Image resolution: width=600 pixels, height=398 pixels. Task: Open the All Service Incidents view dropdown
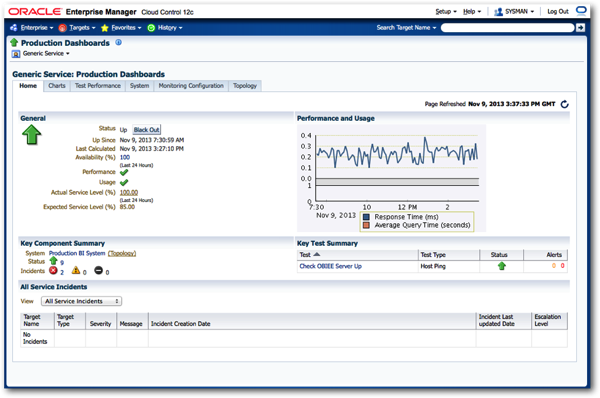point(82,301)
